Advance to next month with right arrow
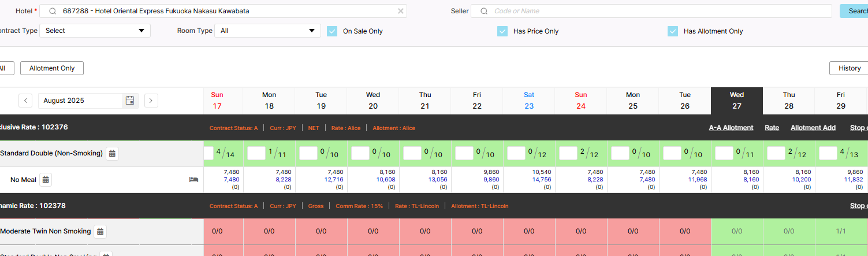868x256 pixels. tap(151, 101)
